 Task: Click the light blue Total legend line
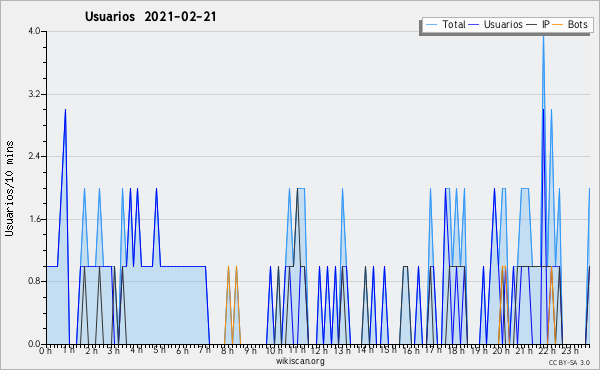coord(431,24)
